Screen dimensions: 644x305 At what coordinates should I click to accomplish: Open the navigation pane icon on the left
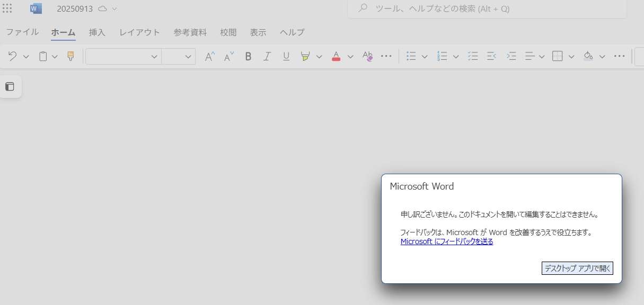coord(10,86)
